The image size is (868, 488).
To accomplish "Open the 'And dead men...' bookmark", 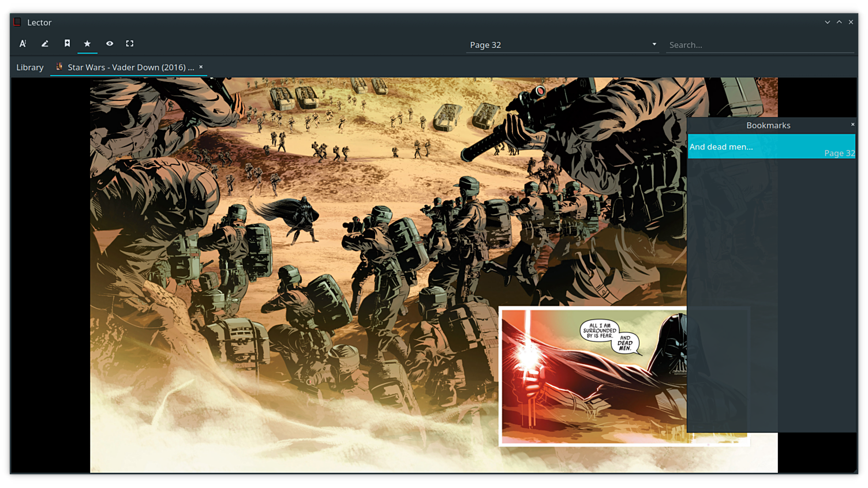I will [x=771, y=147].
